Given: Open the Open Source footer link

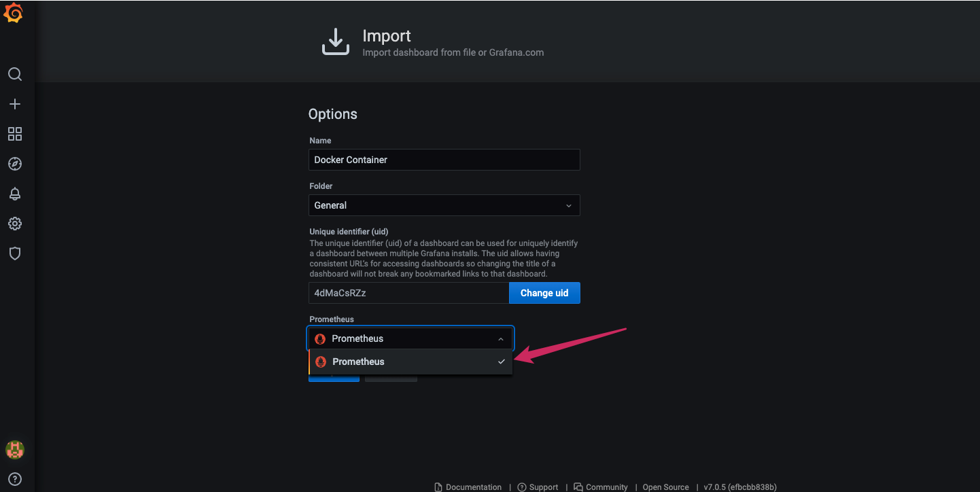Looking at the screenshot, I should [666, 487].
